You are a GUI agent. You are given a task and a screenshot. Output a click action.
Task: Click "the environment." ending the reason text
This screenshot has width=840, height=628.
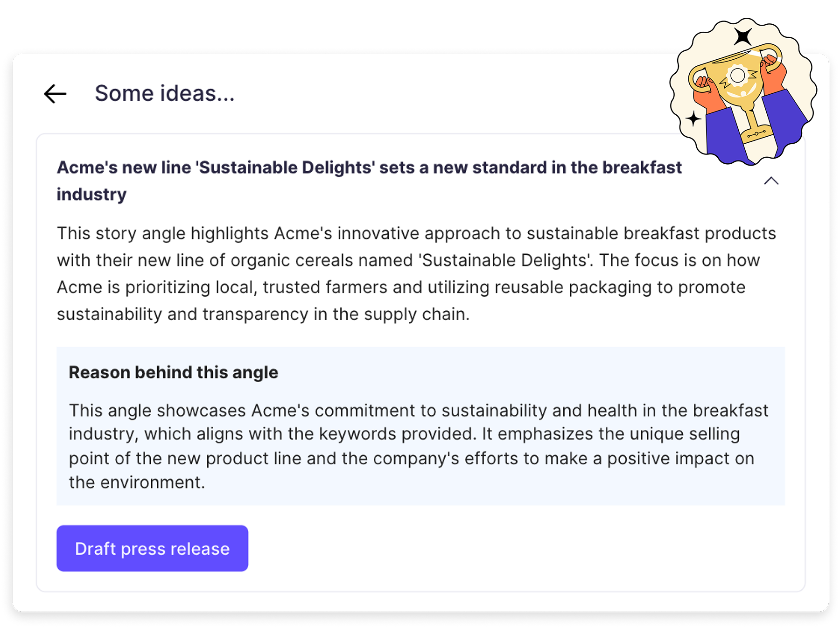point(137,482)
